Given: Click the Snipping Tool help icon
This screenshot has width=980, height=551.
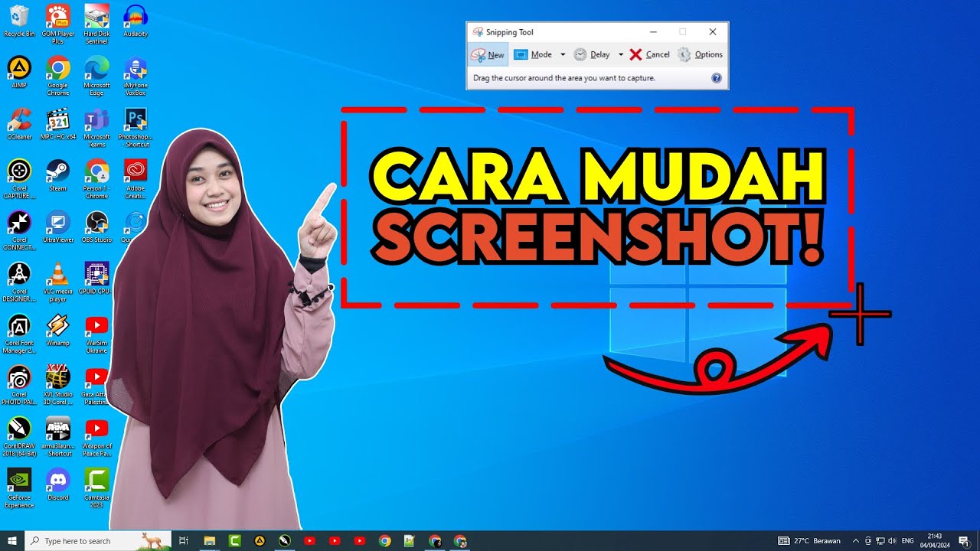Looking at the screenshot, I should (716, 78).
